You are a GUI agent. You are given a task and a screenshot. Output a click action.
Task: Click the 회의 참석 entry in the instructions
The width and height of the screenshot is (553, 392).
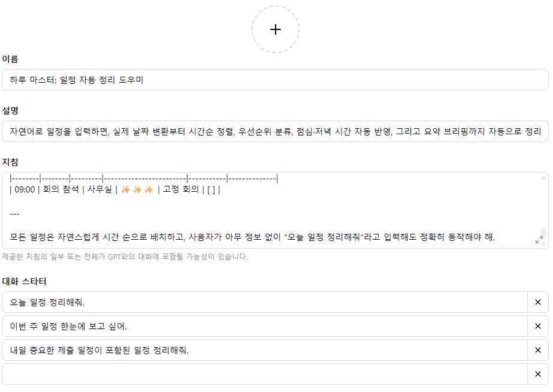[60, 192]
